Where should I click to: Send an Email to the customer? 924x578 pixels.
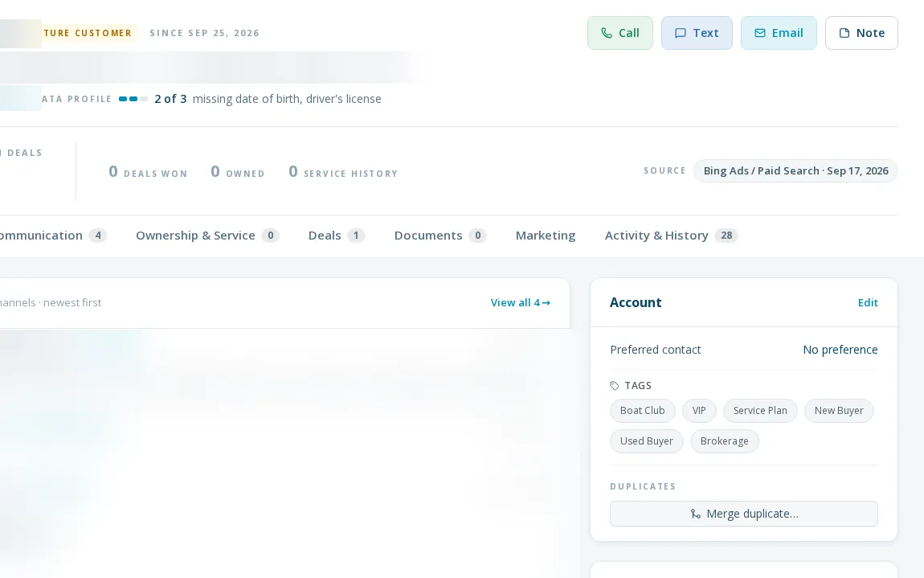pos(779,33)
